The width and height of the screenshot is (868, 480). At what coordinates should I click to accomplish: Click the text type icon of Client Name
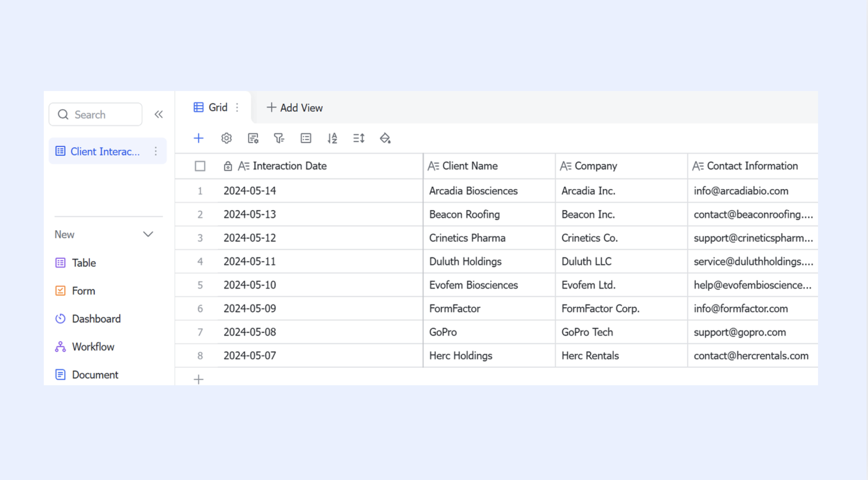[433, 166]
